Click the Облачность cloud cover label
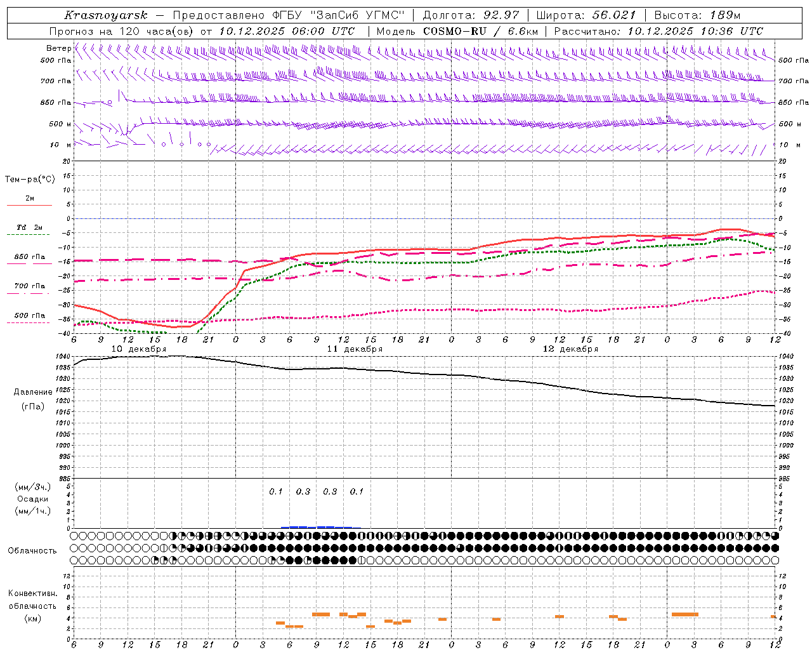 click(32, 550)
